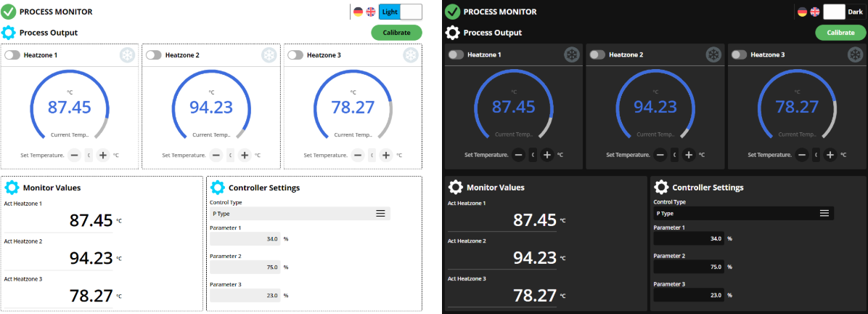The height and width of the screenshot is (314, 868).
Task: Select German flag in light panel
Action: [359, 12]
